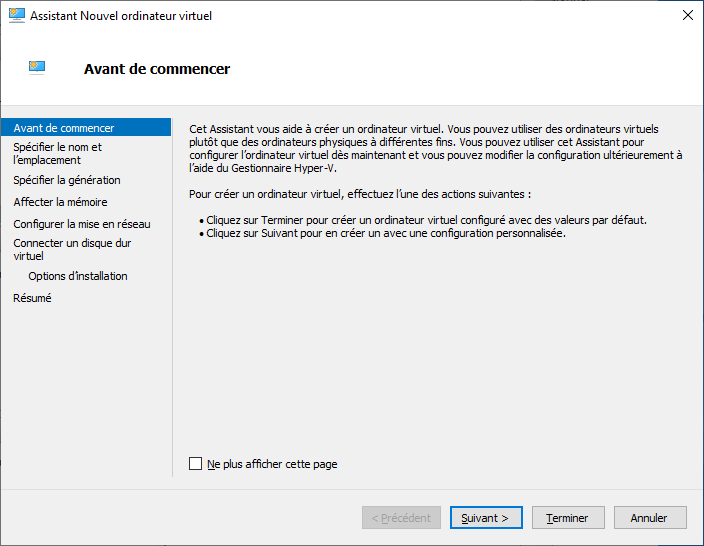Go to 'Spécifier le nom et l'emplacement' step
704x546 pixels.
click(x=57, y=153)
